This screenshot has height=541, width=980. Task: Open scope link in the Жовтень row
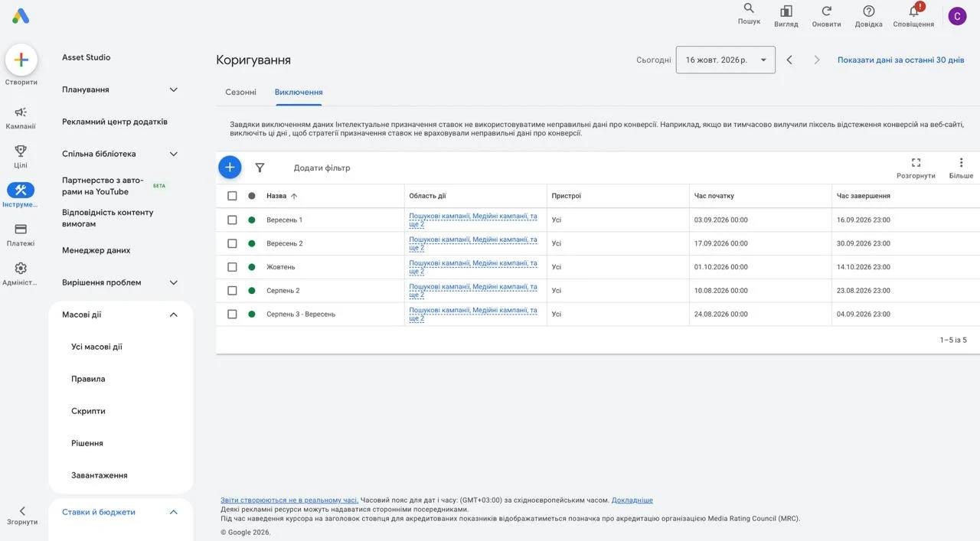pyautogui.click(x=473, y=267)
